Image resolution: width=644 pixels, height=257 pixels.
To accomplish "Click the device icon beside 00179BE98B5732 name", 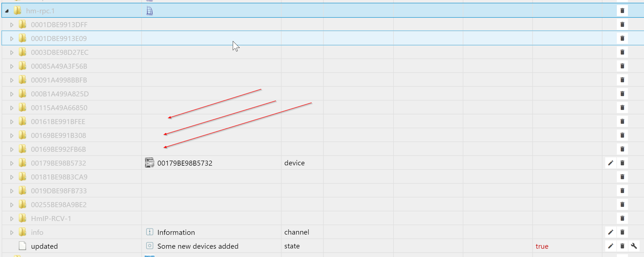I will (x=150, y=163).
